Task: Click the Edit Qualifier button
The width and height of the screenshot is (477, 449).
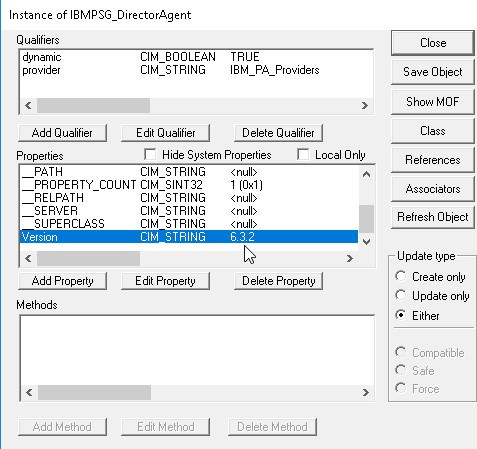Action: (166, 133)
